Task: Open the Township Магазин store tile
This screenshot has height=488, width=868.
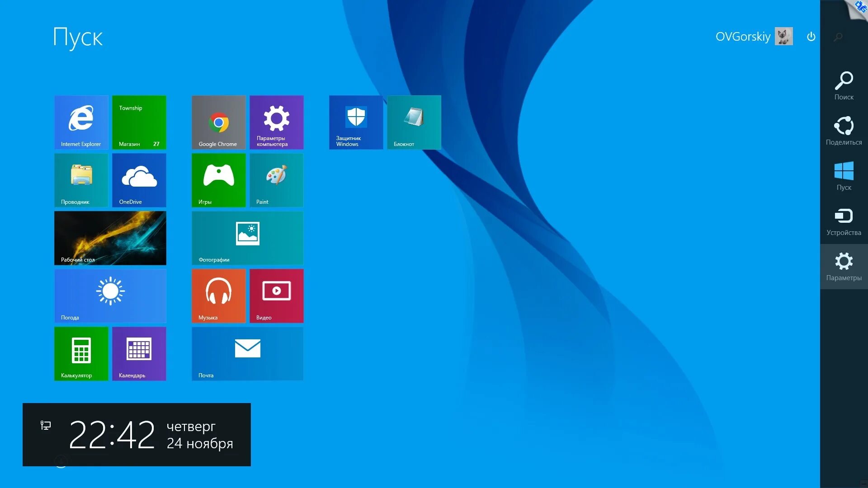Action: [139, 122]
